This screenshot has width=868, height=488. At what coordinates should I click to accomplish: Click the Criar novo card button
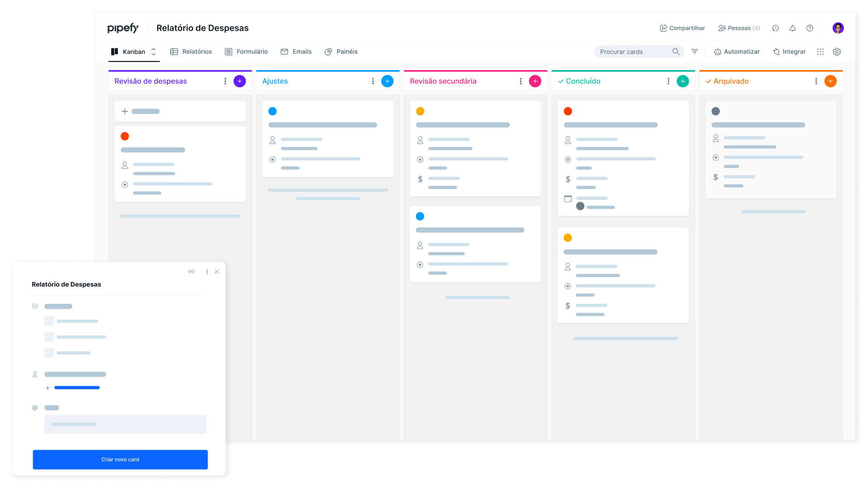click(119, 459)
